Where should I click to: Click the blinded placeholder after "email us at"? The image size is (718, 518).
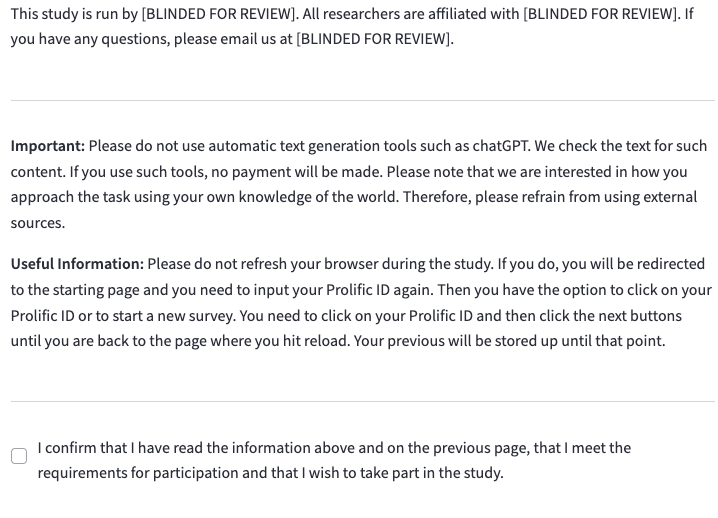(x=374, y=40)
